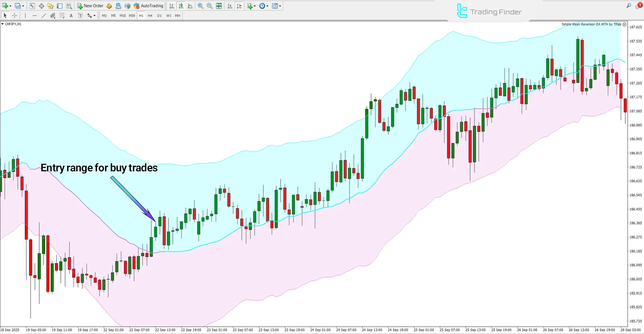644x334 pixels.
Task: Open the Market Watch panel
Action: (x=32, y=6)
